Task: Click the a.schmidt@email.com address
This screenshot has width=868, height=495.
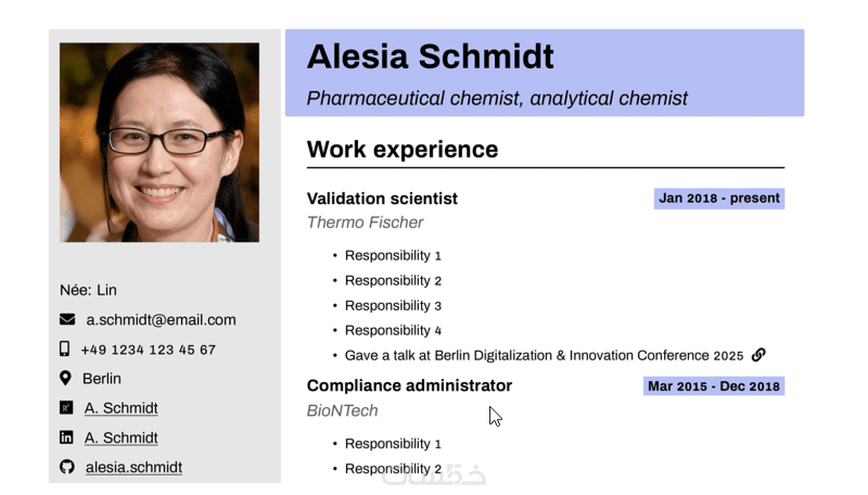Action: pos(161,320)
